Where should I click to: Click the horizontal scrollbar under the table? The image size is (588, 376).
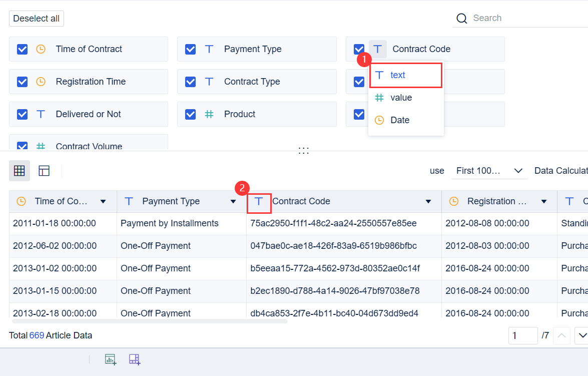pos(150,321)
